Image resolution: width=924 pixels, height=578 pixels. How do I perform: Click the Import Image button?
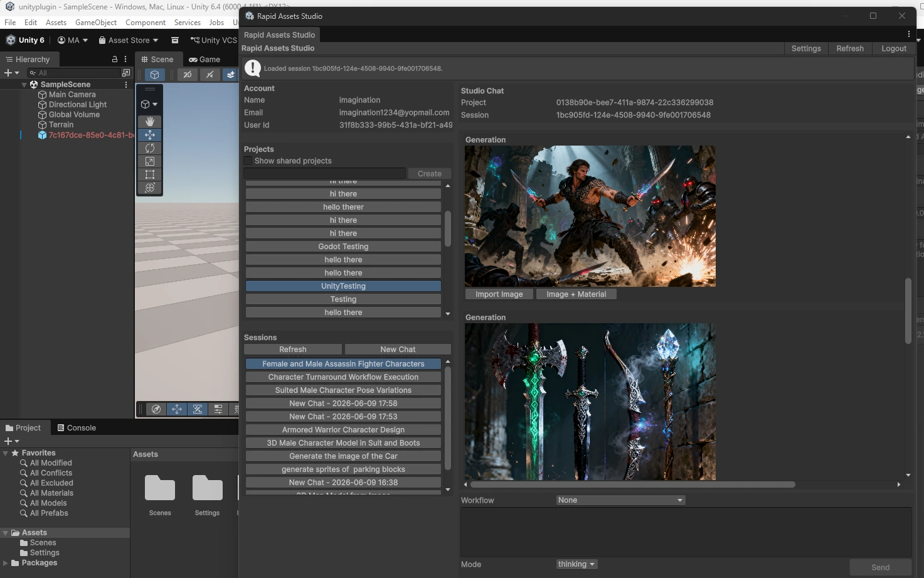click(499, 294)
